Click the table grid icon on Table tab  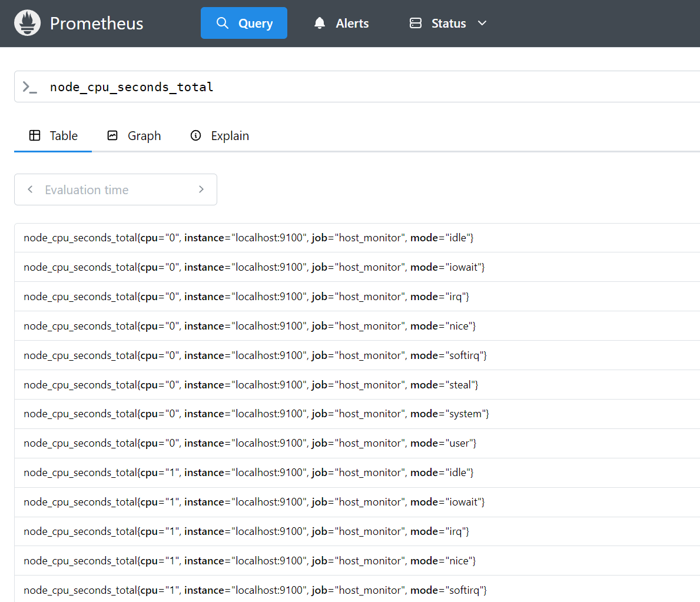(x=35, y=135)
